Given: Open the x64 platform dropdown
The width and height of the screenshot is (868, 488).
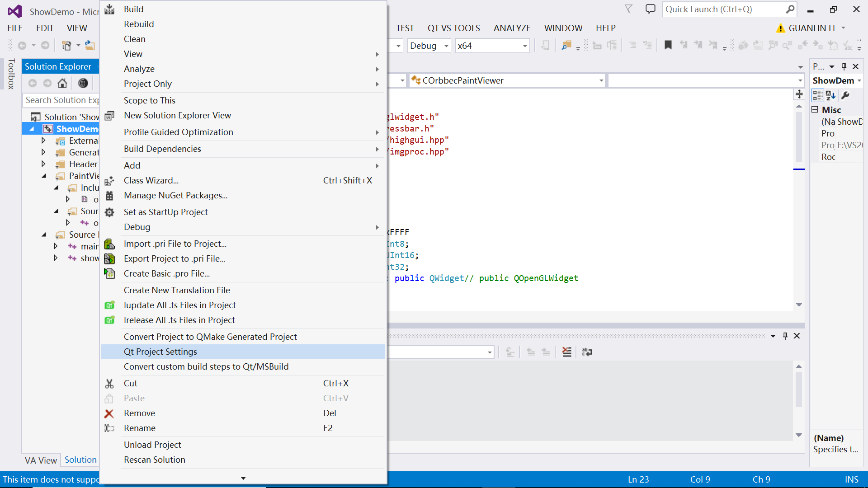Looking at the screenshot, I should pyautogui.click(x=524, y=46).
